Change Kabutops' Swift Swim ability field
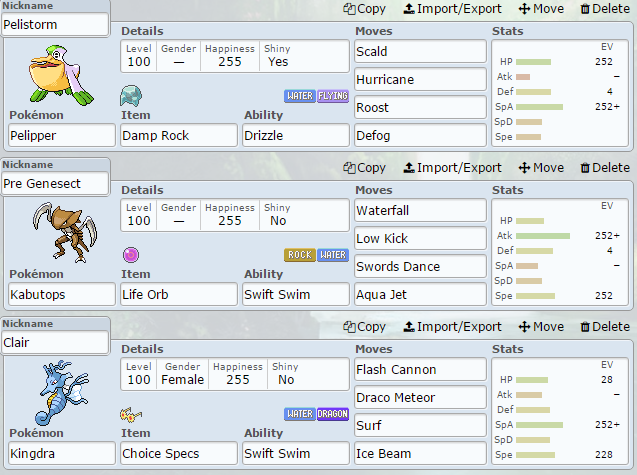 pyautogui.click(x=296, y=294)
